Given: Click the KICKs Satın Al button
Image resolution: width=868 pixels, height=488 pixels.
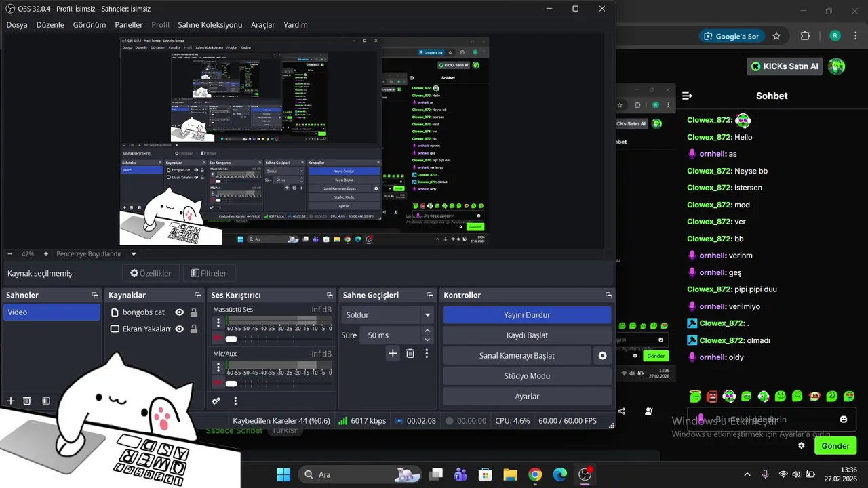Looking at the screenshot, I should point(785,66).
